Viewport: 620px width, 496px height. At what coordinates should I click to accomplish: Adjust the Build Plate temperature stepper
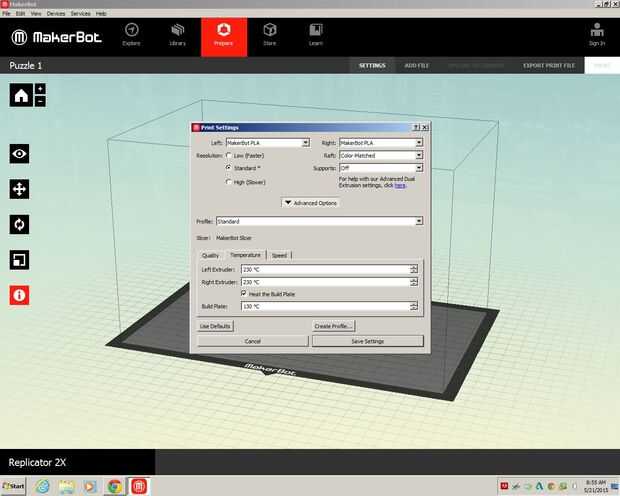(414, 306)
